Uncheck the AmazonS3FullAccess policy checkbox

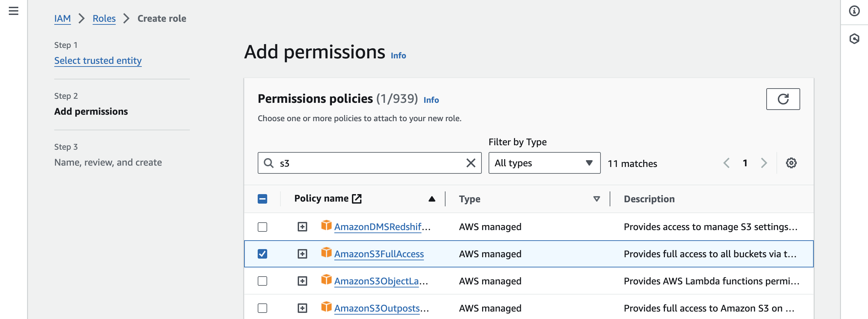[x=262, y=254]
